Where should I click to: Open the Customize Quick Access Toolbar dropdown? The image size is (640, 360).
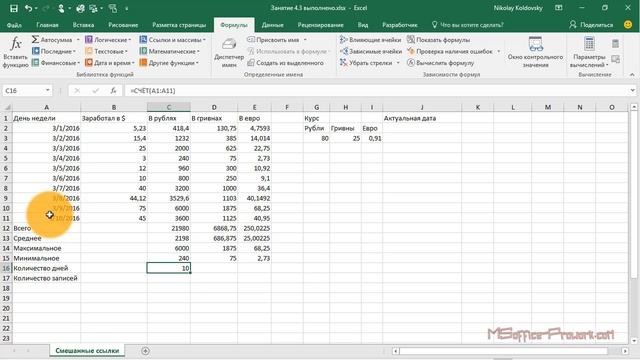127,9
